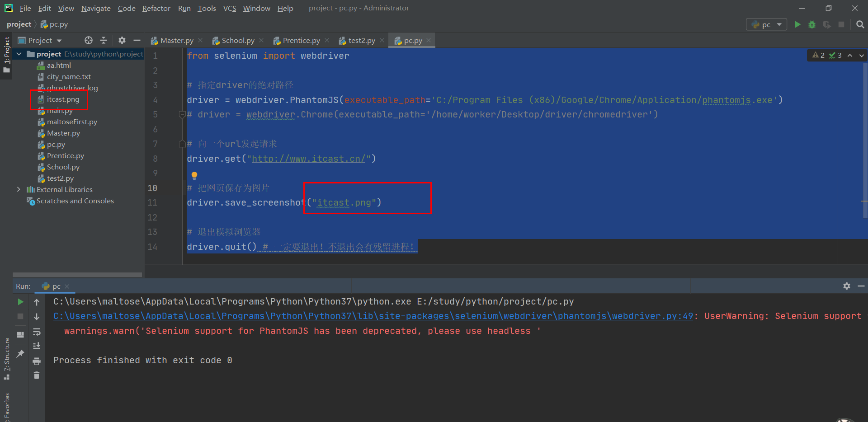Rerun pc in Run panel
Image resolution: width=868 pixels, height=422 pixels.
coord(20,302)
